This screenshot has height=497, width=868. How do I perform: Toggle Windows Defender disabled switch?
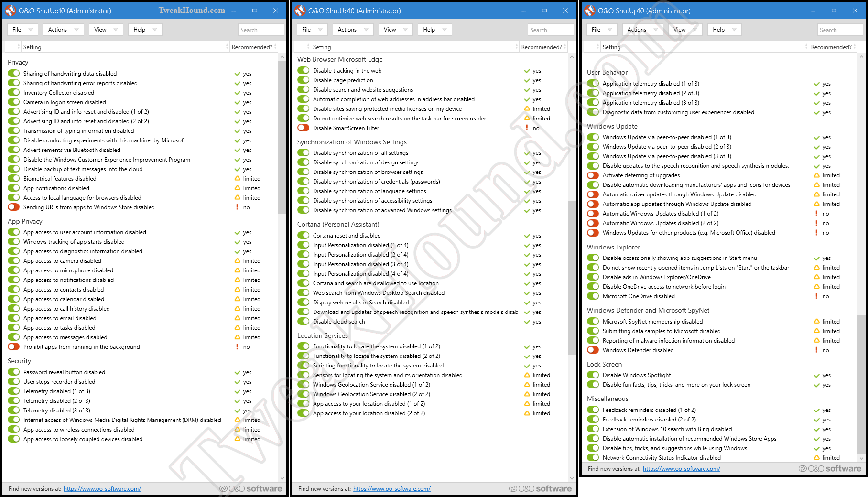pyautogui.click(x=593, y=350)
